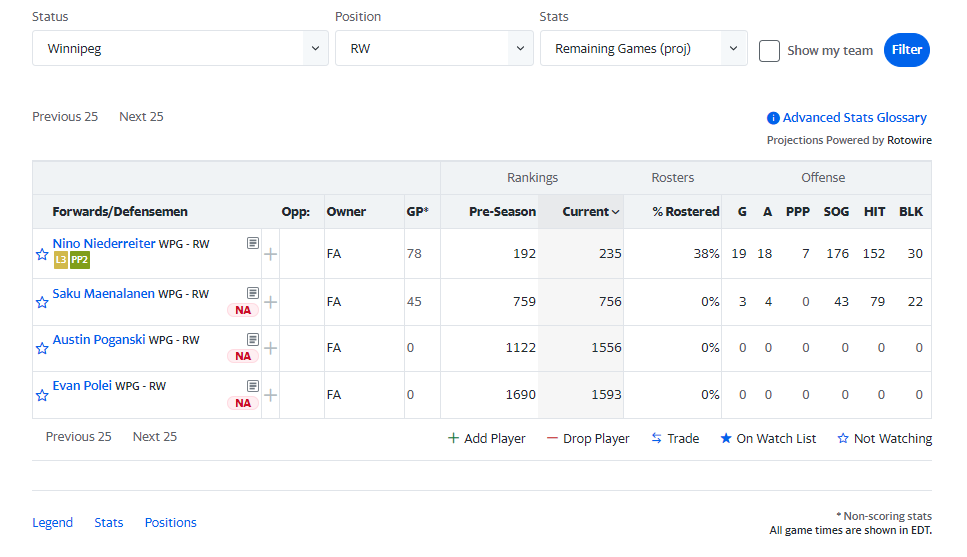Open Evan Polei notes icon
The width and height of the screenshot is (967, 557).
click(253, 386)
